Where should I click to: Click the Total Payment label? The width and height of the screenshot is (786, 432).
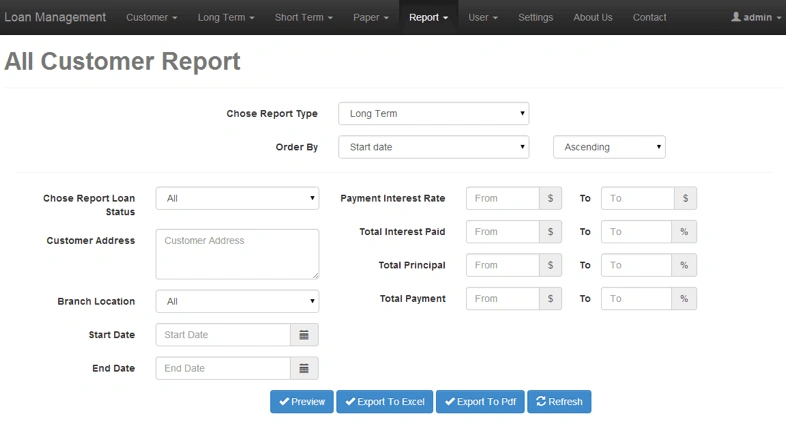[x=413, y=299]
